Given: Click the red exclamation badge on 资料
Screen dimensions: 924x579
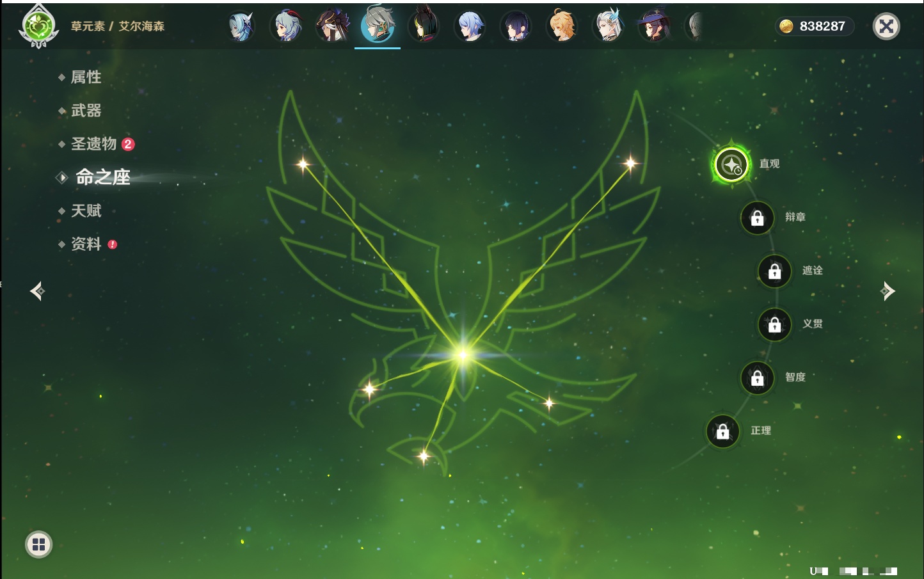Looking at the screenshot, I should click(x=113, y=244).
